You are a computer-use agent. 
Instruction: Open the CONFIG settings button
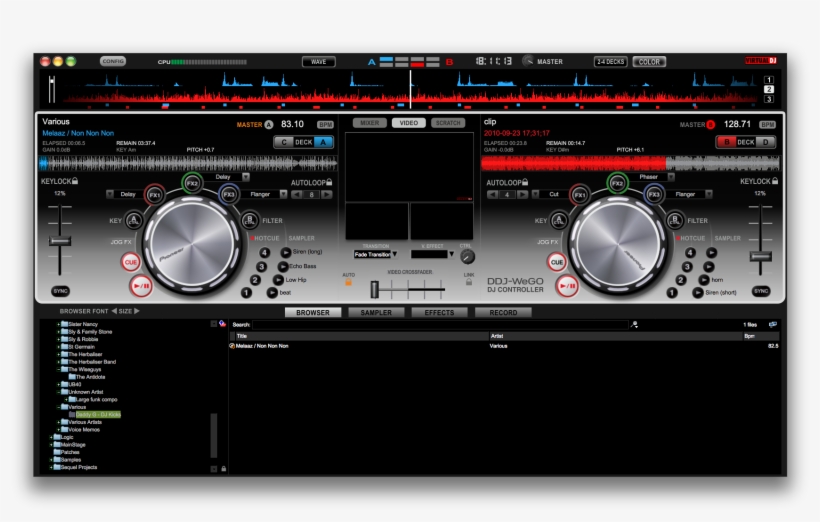point(113,61)
